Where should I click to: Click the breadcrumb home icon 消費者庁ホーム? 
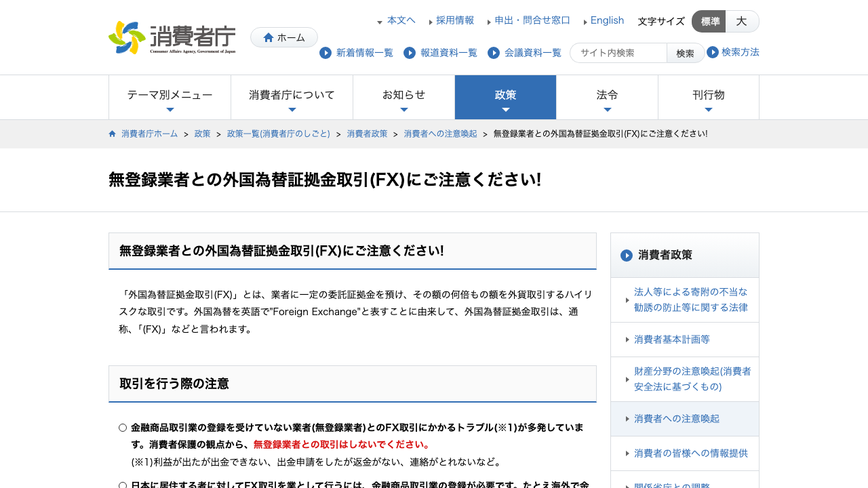113,134
